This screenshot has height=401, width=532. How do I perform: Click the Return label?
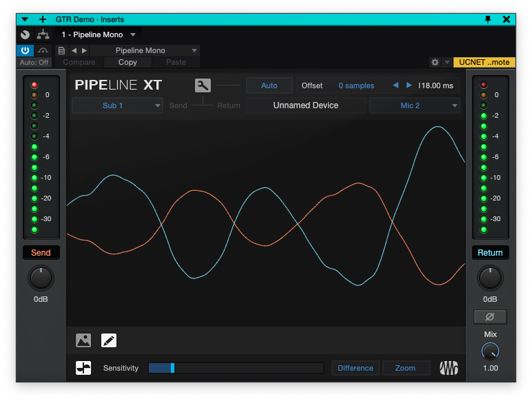[490, 253]
